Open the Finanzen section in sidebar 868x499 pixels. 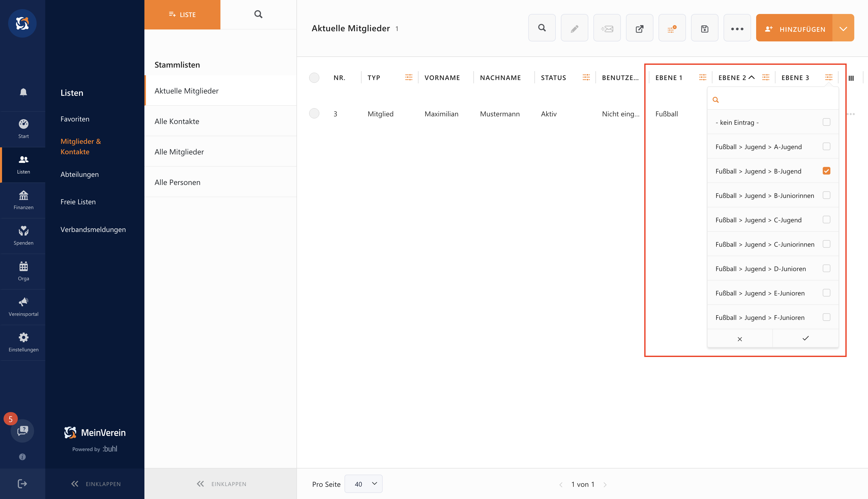[23, 200]
